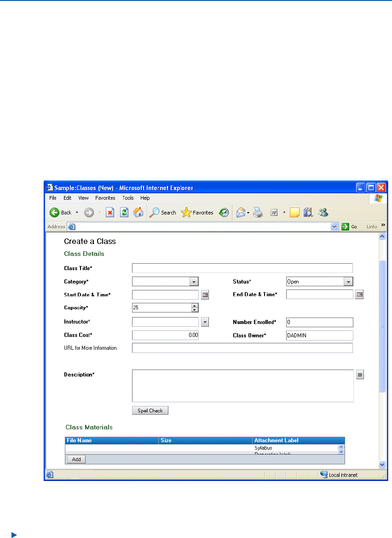
Task: Click the Add button under Class Materials
Action: [76, 459]
